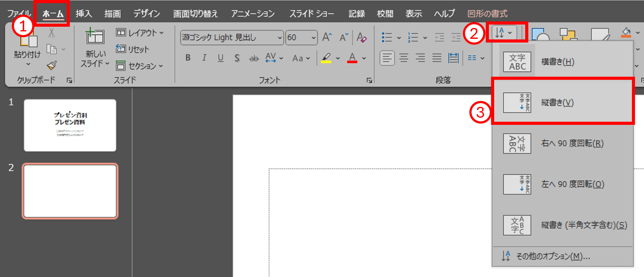Switch to the ホーム tab

click(53, 14)
